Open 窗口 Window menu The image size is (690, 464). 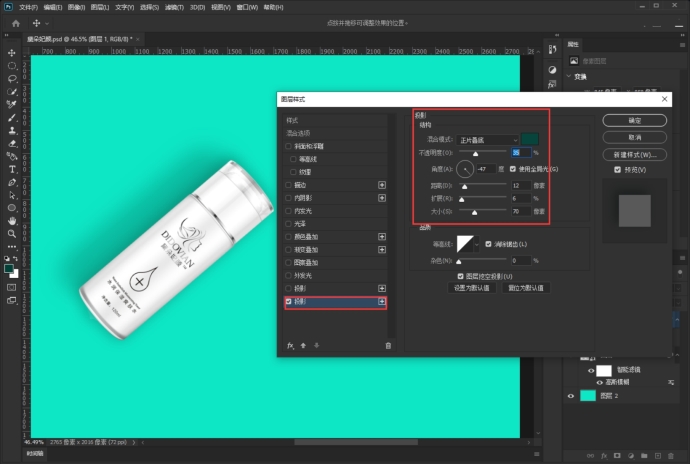(x=247, y=7)
